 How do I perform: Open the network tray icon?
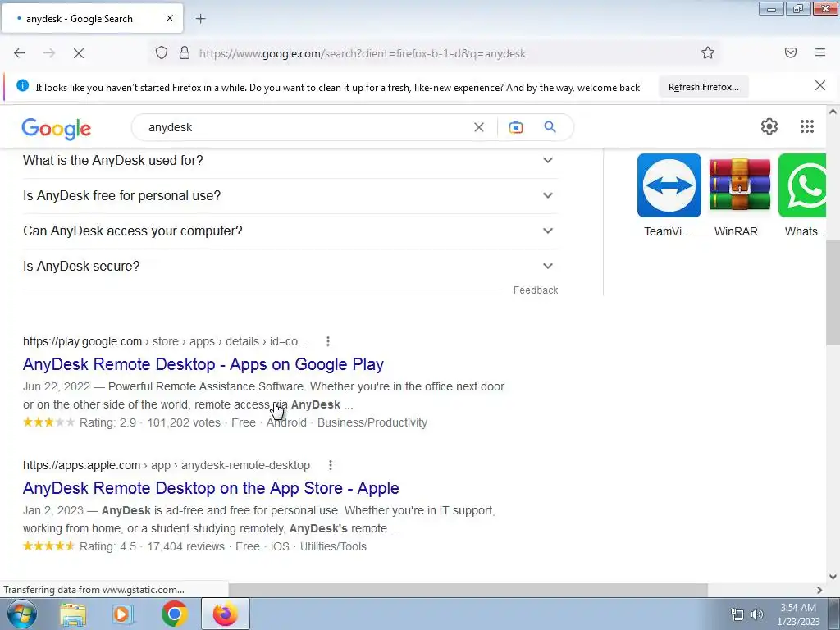737,615
